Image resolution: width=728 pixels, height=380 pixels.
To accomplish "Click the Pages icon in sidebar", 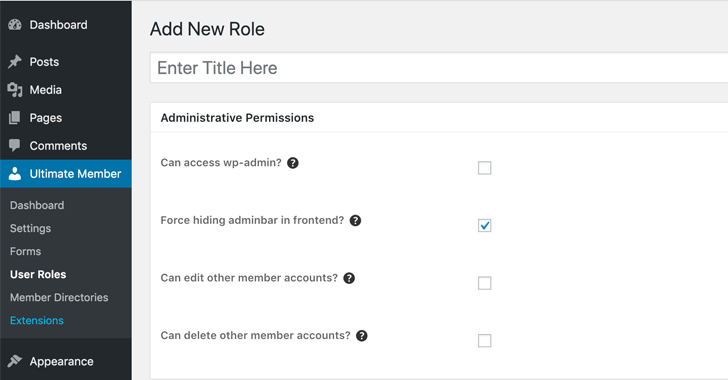I will pos(15,118).
